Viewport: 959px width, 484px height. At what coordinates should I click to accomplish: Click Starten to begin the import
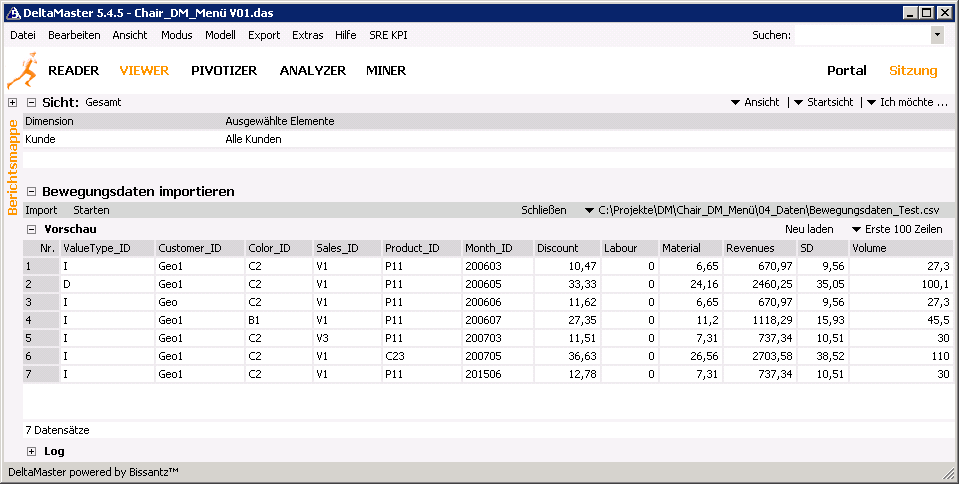91,210
